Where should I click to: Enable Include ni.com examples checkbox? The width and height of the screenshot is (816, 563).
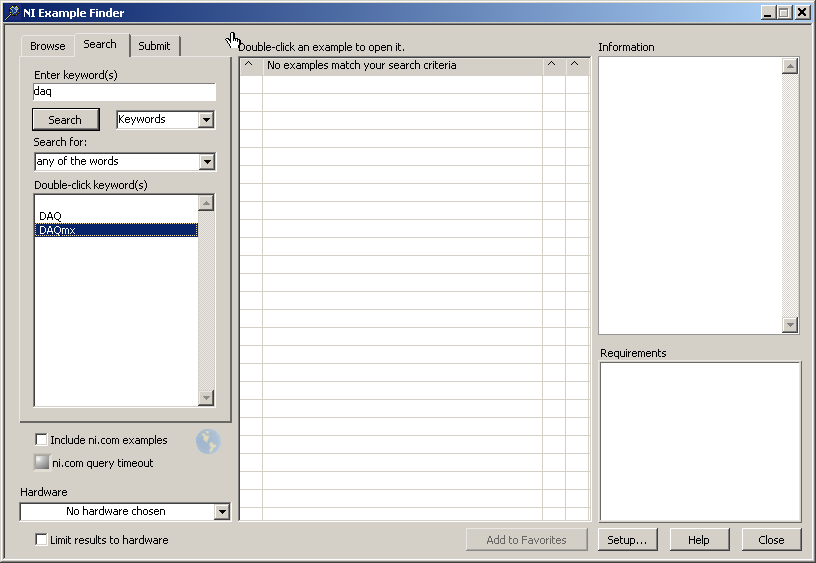click(x=41, y=440)
